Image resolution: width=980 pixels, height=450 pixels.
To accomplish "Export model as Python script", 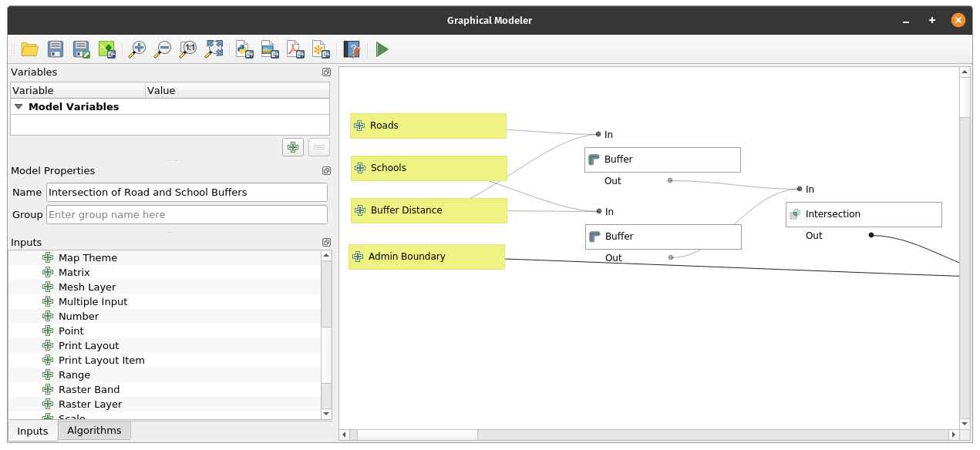I will click(244, 50).
